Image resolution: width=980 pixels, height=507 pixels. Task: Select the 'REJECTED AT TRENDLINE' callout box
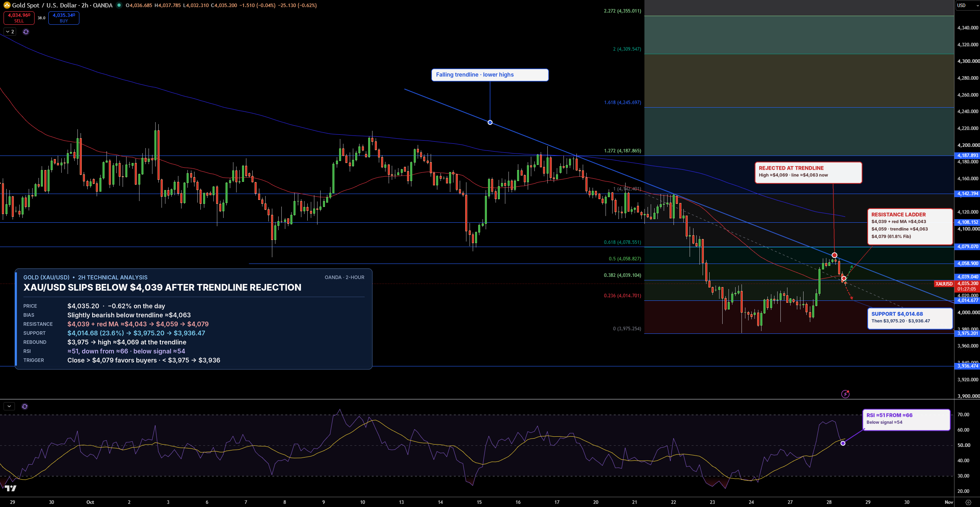[x=808, y=173]
